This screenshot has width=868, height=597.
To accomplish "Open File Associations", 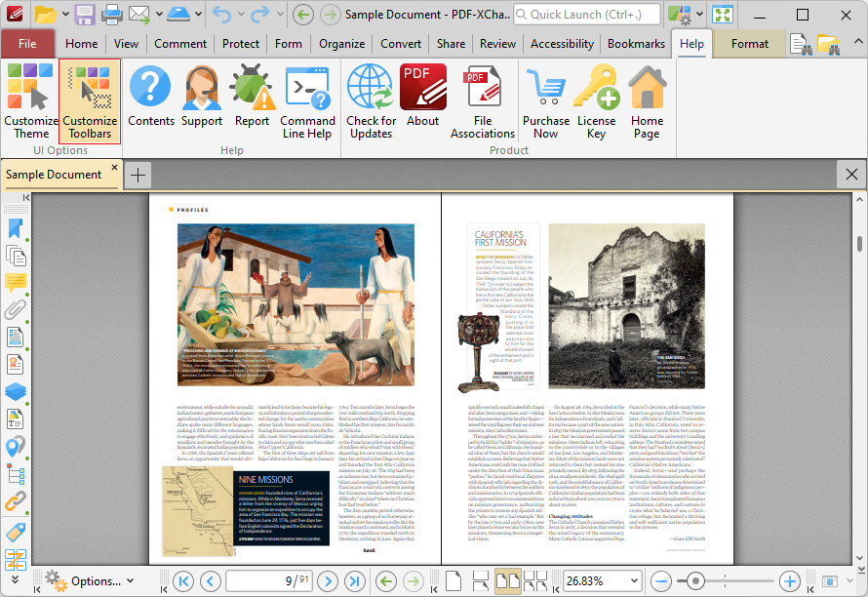I will (483, 101).
